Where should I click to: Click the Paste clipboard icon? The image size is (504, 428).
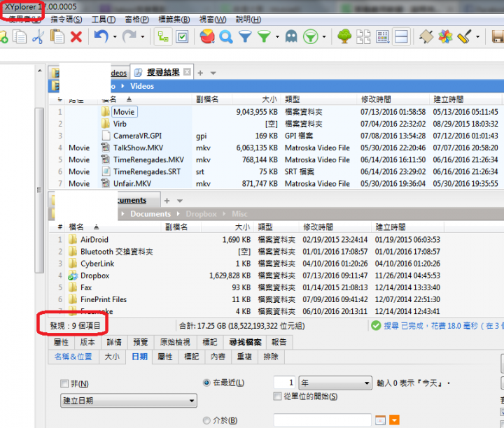coord(57,36)
